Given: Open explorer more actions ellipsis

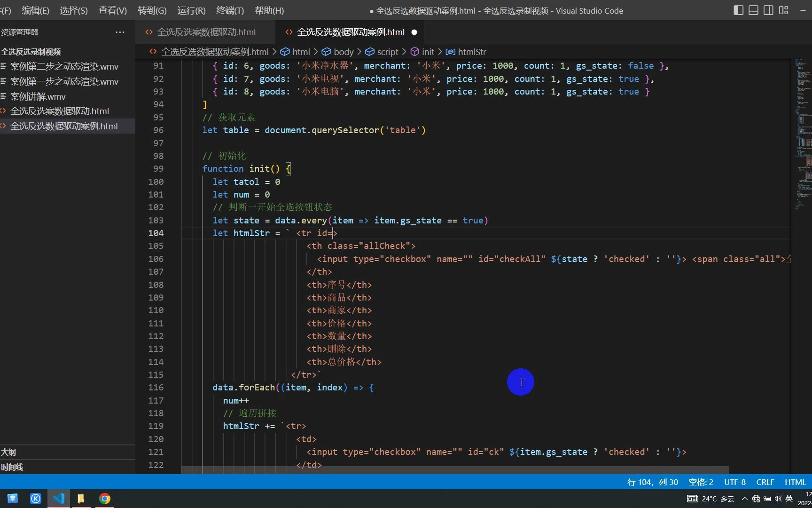Looking at the screenshot, I should tap(120, 32).
